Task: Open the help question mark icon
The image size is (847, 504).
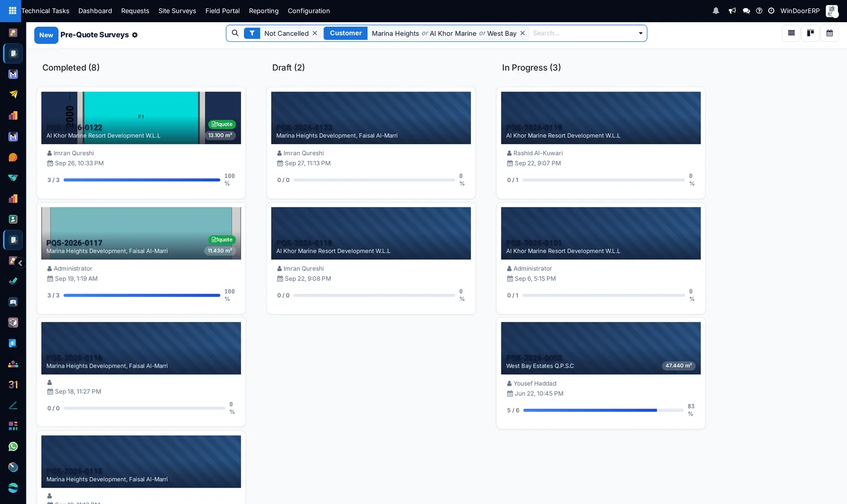Action: tap(759, 11)
